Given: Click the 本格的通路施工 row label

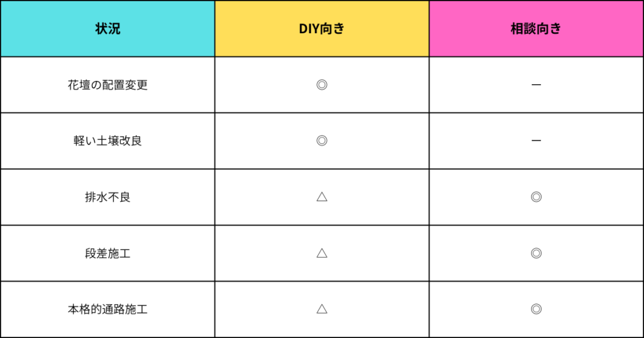Looking at the screenshot, I should [108, 309].
